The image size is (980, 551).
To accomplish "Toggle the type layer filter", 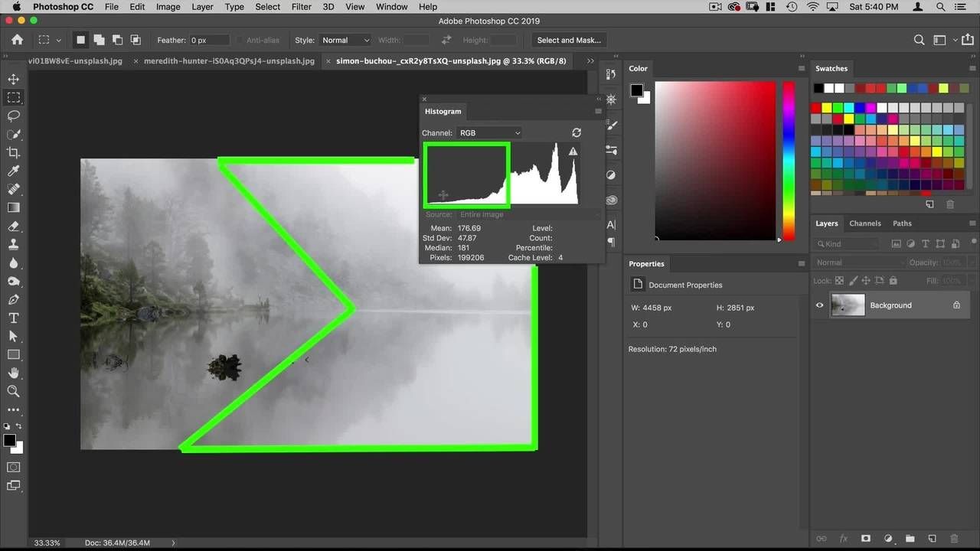I will pos(926,243).
